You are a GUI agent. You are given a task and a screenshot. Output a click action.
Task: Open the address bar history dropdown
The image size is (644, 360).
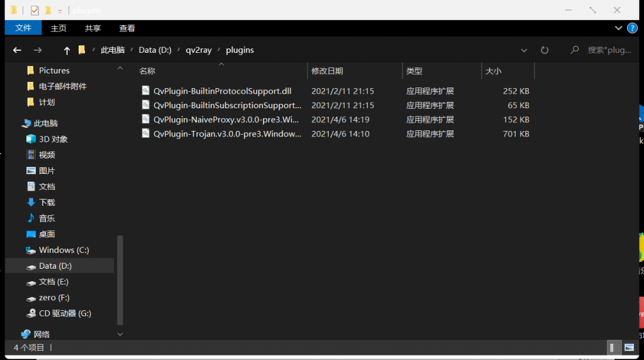tap(524, 50)
